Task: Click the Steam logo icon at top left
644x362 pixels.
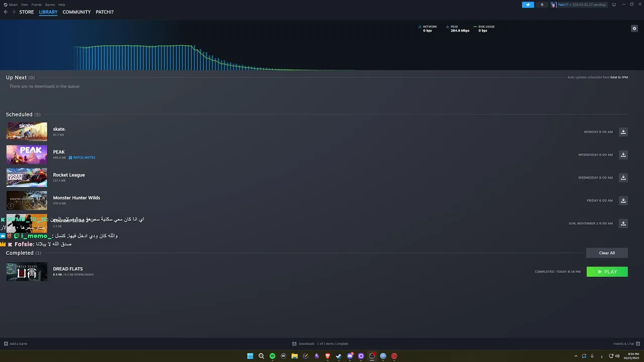Action: (5, 5)
